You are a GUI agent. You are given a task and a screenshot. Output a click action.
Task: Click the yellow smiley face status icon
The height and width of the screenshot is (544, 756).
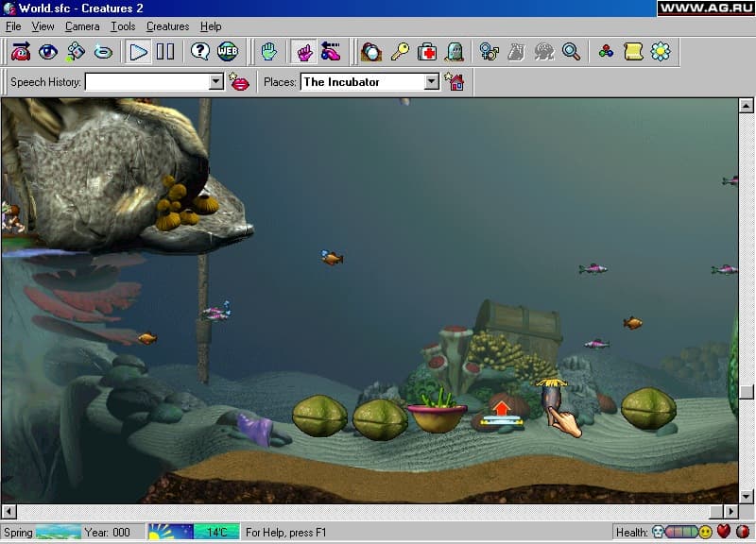coord(705,533)
